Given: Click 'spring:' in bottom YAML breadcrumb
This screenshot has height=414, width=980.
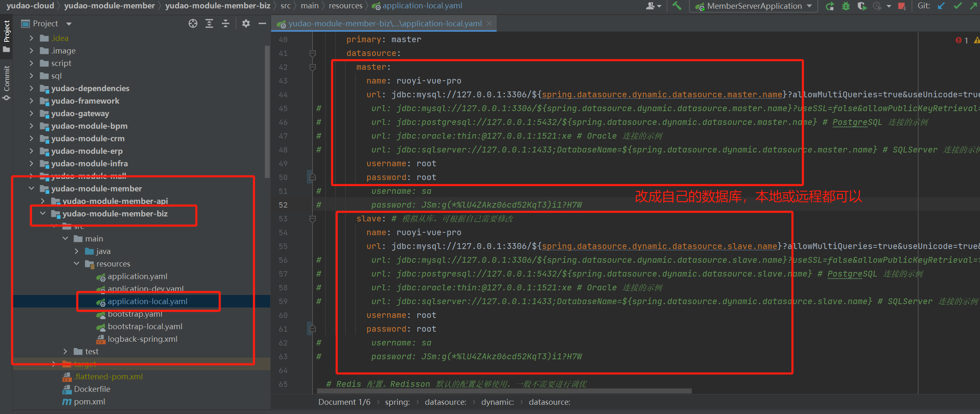Looking at the screenshot, I should point(397,402).
